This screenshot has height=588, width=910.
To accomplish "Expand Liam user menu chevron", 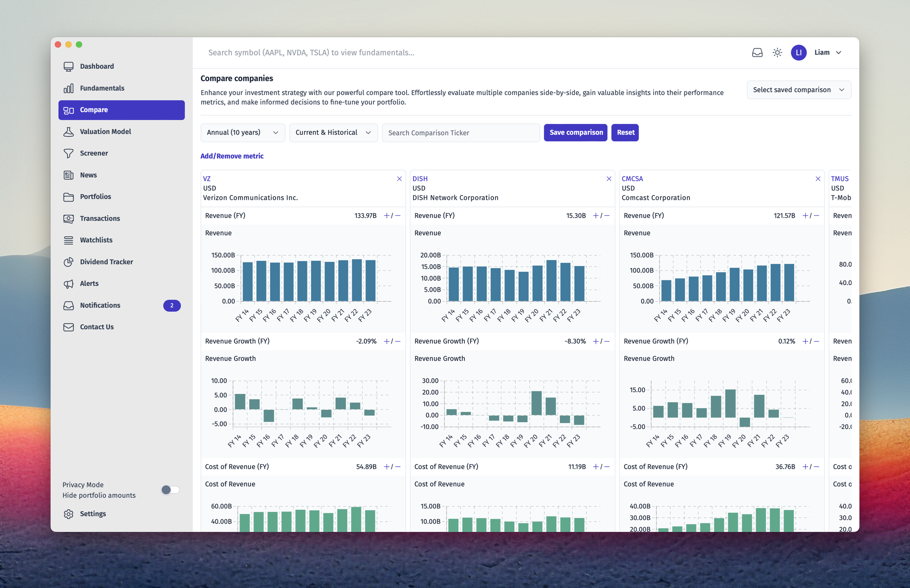I will 838,53.
